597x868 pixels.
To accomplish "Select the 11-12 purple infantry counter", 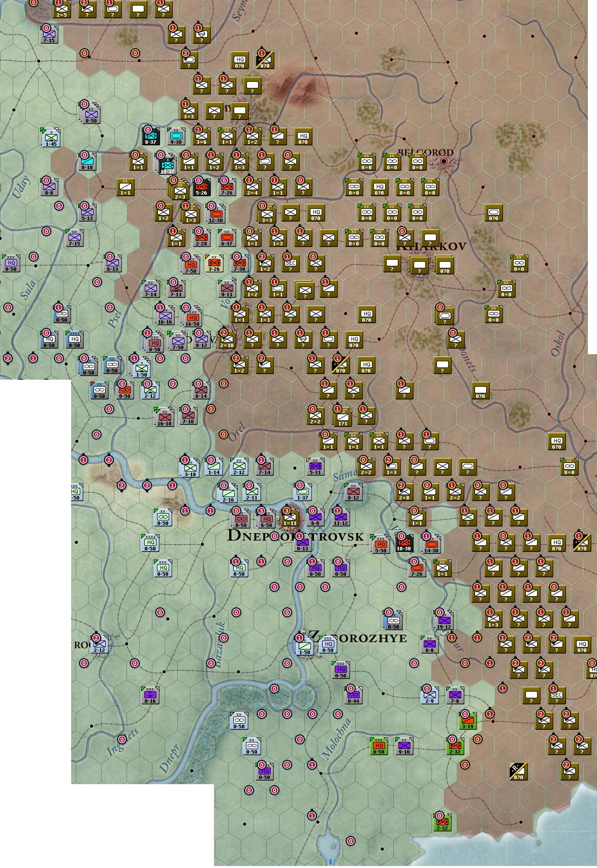I will point(341,517).
